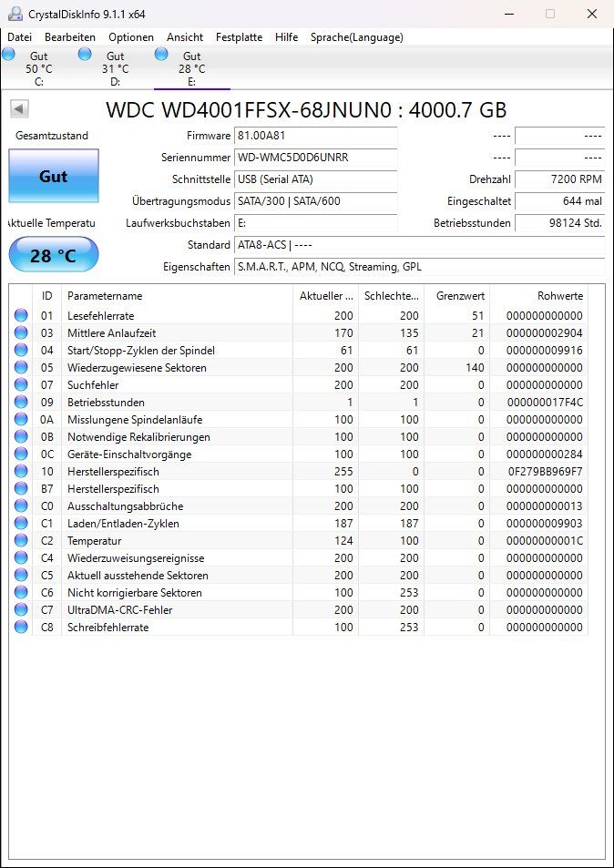The width and height of the screenshot is (614, 868).
Task: Click the Laufwerksbuchstaben field E:
Action: pos(315,223)
